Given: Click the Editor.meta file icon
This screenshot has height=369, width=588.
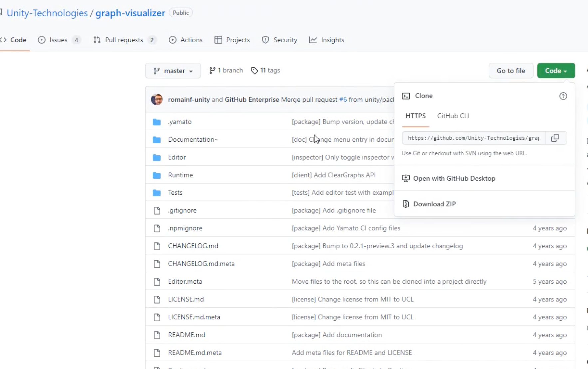Looking at the screenshot, I should (157, 282).
